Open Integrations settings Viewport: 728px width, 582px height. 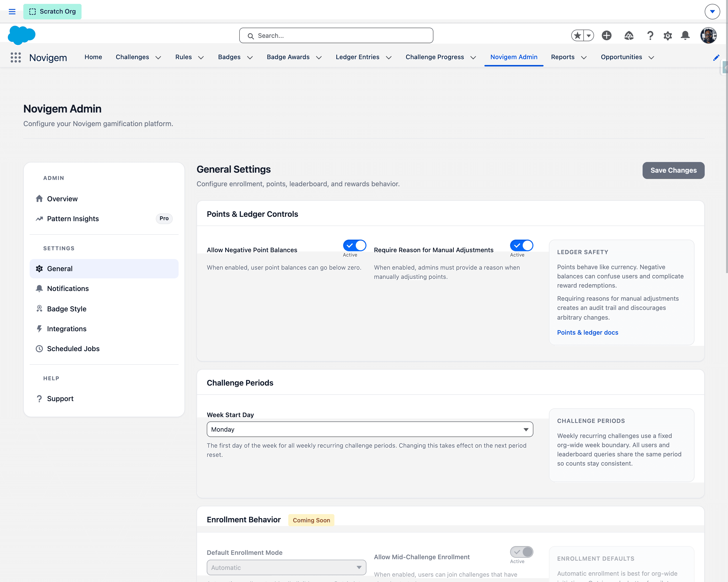point(104,329)
